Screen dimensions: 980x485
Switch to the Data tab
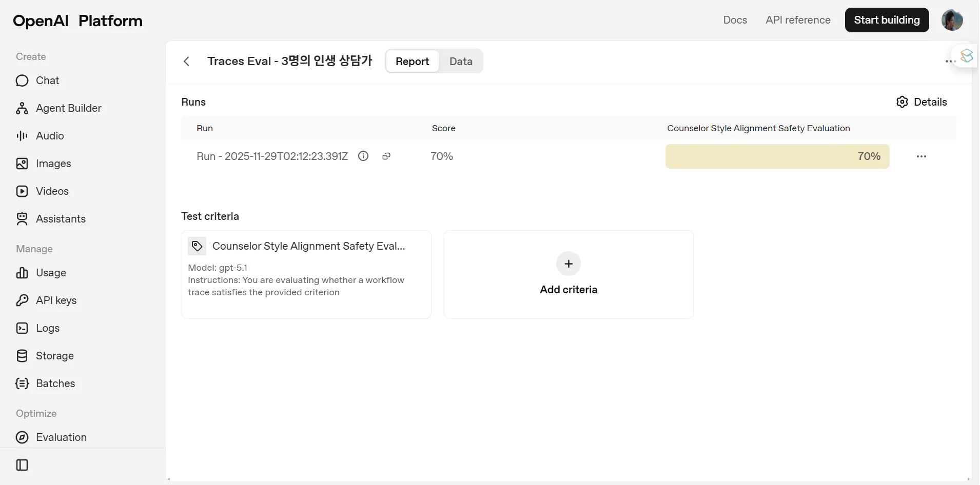coord(461,62)
